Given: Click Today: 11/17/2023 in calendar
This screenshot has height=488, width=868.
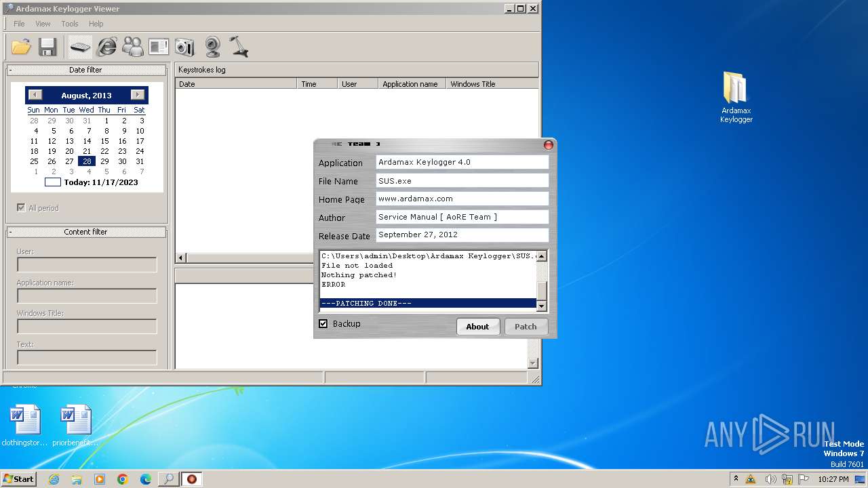Looking at the screenshot, I should click(x=101, y=182).
